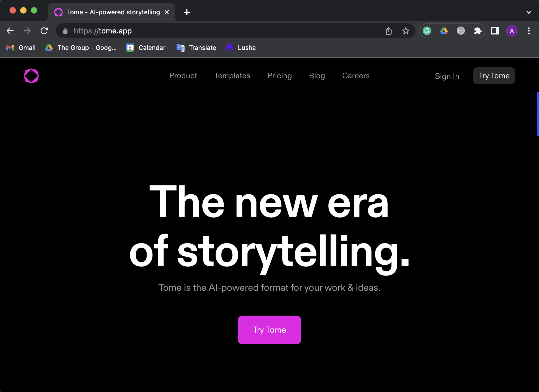Click the blue page scrollbar
539x392 pixels.
[538, 114]
